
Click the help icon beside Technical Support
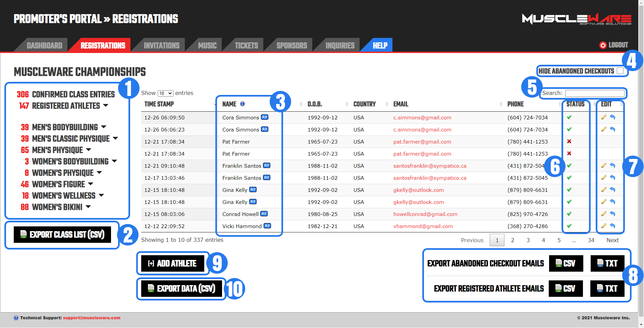pyautogui.click(x=16, y=318)
